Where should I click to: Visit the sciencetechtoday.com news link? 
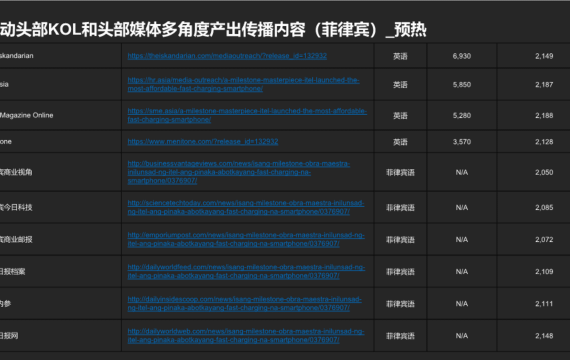246,207
